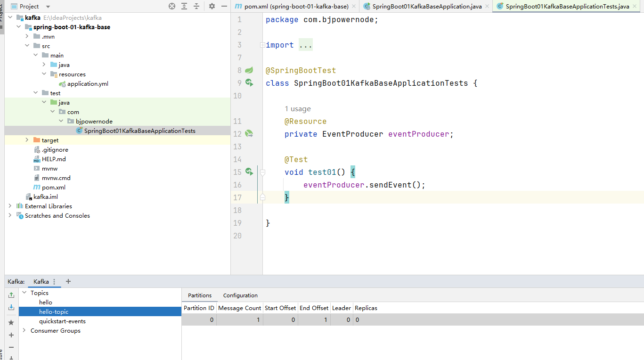Open the Project panel gear options
Image resolution: width=644 pixels, height=360 pixels.
[x=212, y=6]
